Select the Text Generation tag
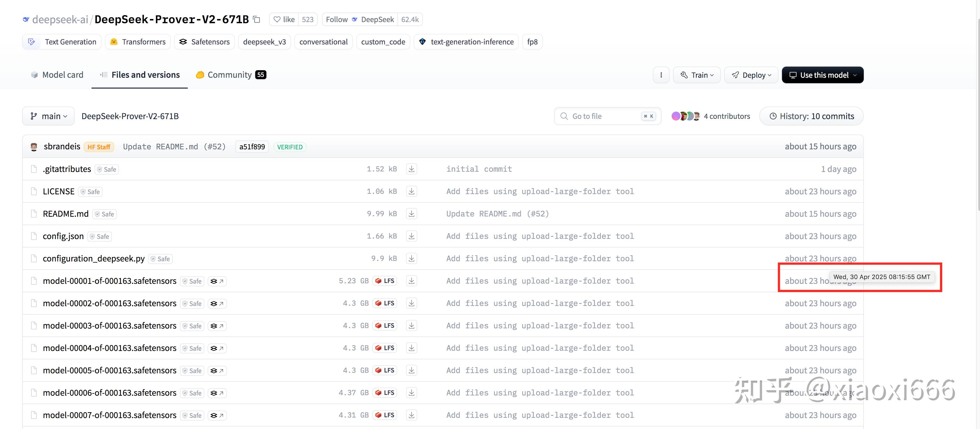980x429 pixels. click(62, 42)
